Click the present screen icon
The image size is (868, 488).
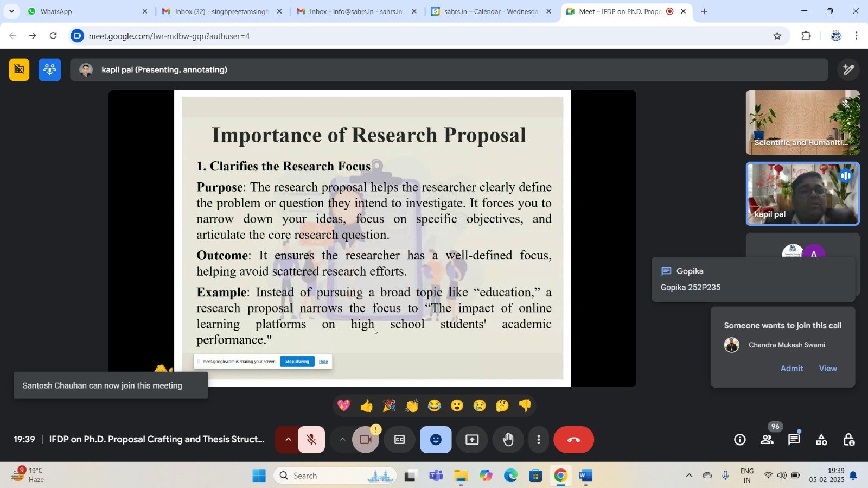472,440
